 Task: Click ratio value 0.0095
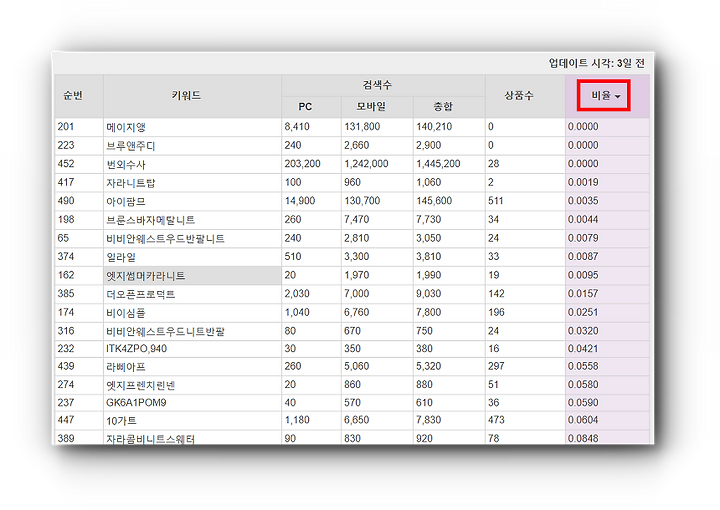[x=583, y=275]
